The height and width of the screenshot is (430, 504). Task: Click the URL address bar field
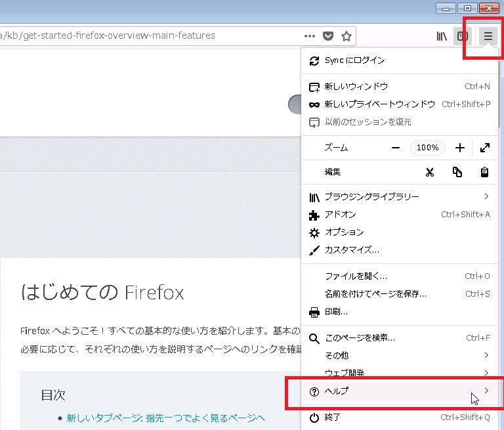click(x=178, y=35)
